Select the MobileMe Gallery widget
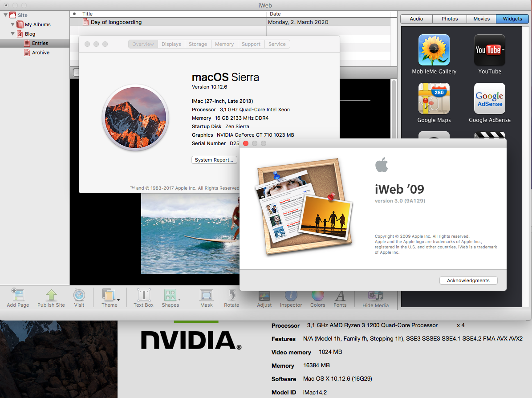Image resolution: width=532 pixels, height=398 pixels. click(434, 50)
